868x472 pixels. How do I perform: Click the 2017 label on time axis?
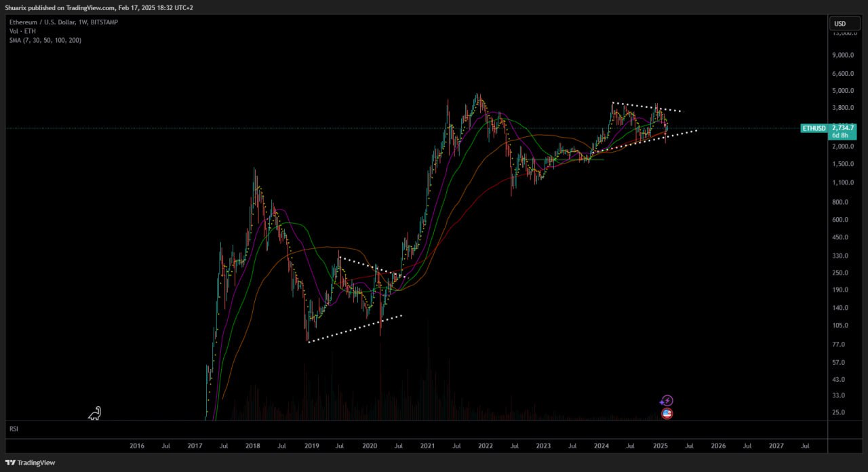tap(195, 446)
